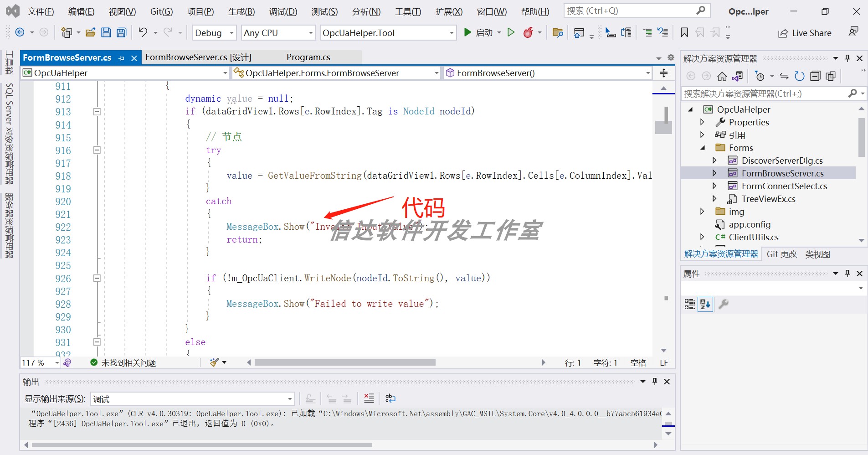Click the switch views icon in Solution Explorer
Screen dimensions: 868x455
pyautogui.click(x=738, y=76)
